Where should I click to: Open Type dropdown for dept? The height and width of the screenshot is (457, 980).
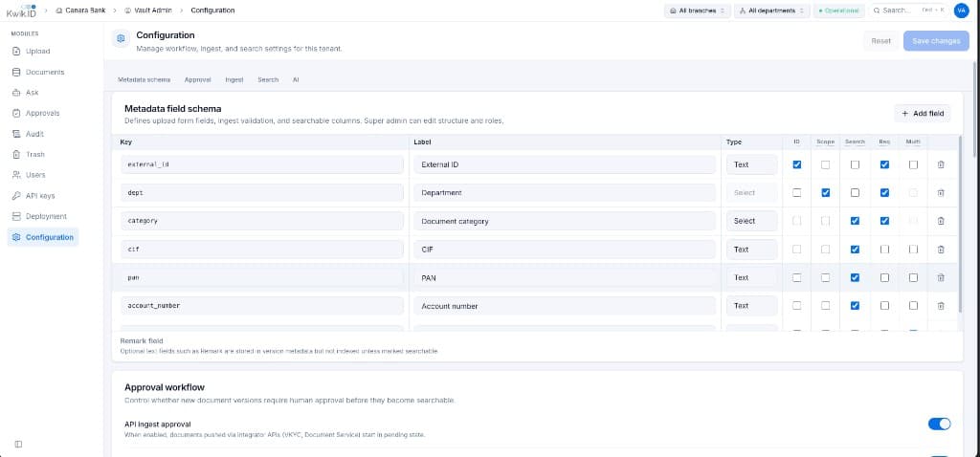coord(752,193)
